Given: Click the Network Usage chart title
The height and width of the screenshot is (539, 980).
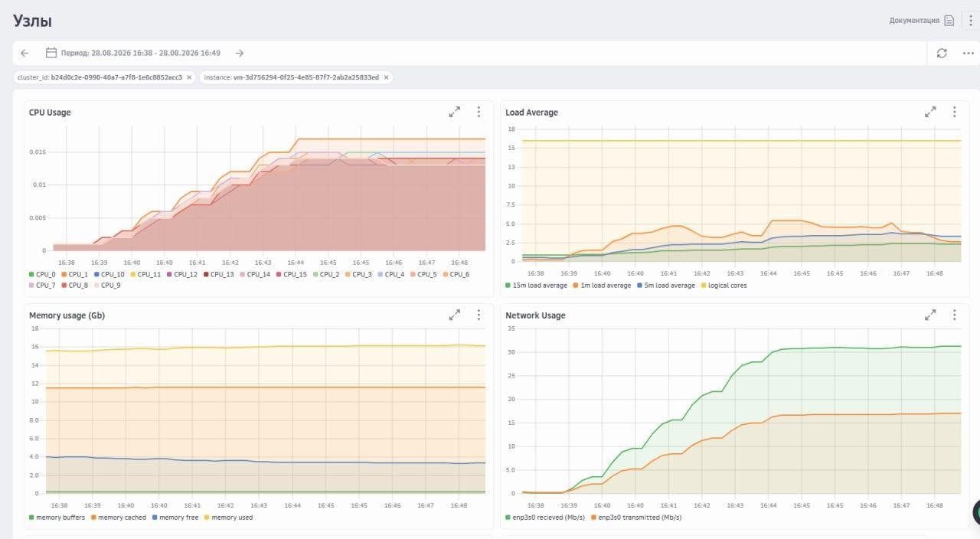Looking at the screenshot, I should [535, 315].
